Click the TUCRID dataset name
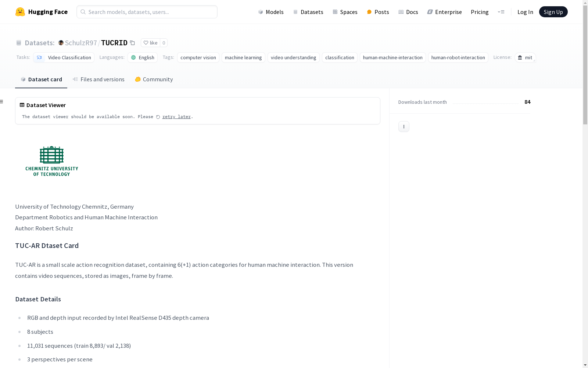Image resolution: width=588 pixels, height=368 pixels. 114,43
